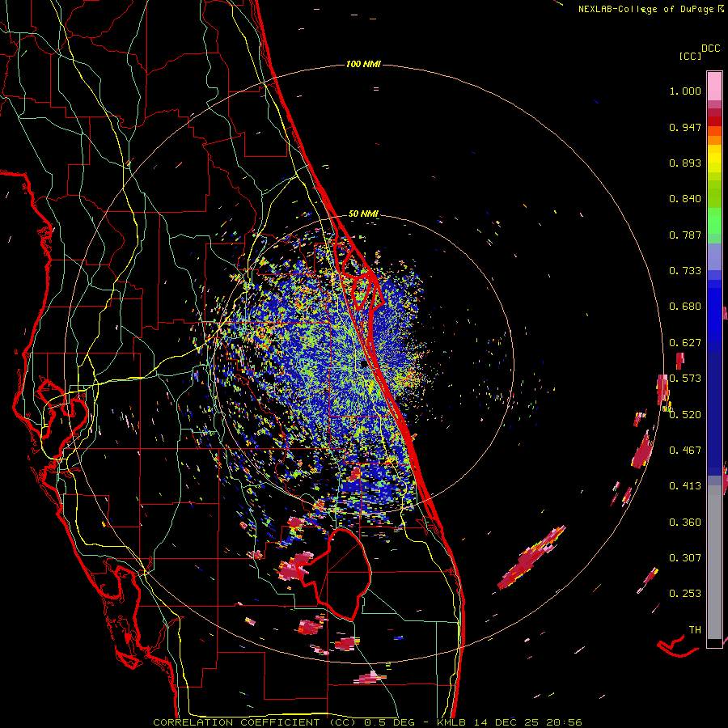Click the 0.360 legend value
728x728 pixels.
click(685, 523)
